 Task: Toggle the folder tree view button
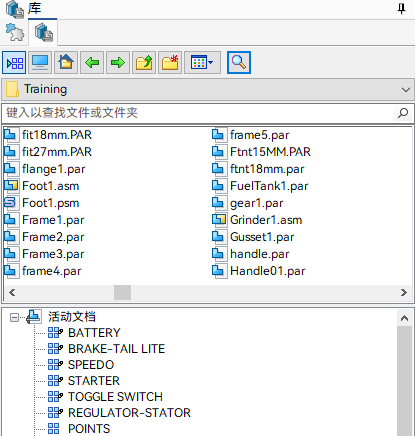(x=14, y=63)
